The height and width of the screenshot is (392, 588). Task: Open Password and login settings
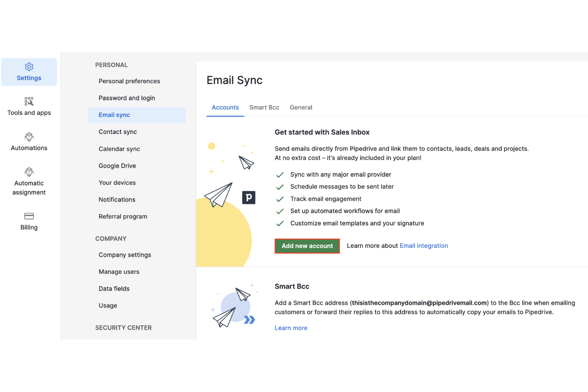127,98
